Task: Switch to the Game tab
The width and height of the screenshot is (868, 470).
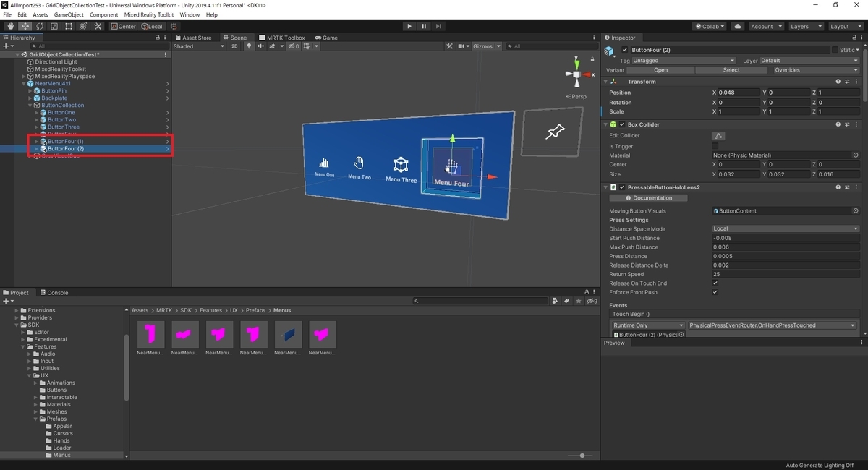Action: tap(326, 38)
